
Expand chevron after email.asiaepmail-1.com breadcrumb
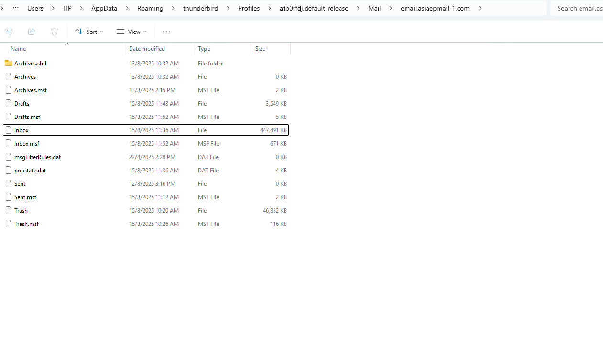pos(480,8)
